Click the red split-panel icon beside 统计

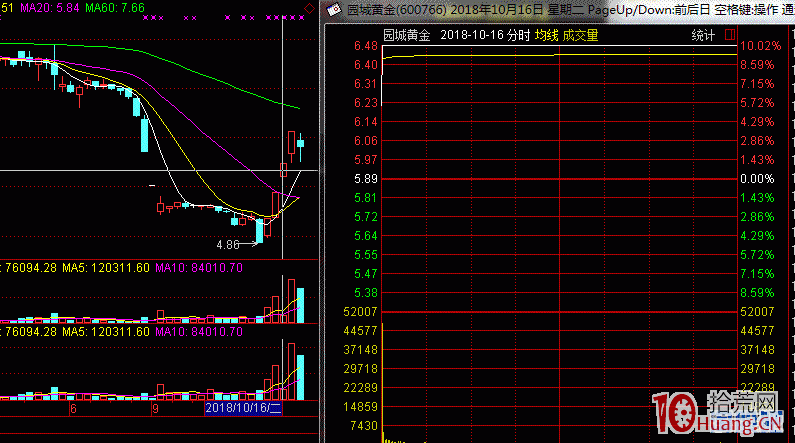730,35
